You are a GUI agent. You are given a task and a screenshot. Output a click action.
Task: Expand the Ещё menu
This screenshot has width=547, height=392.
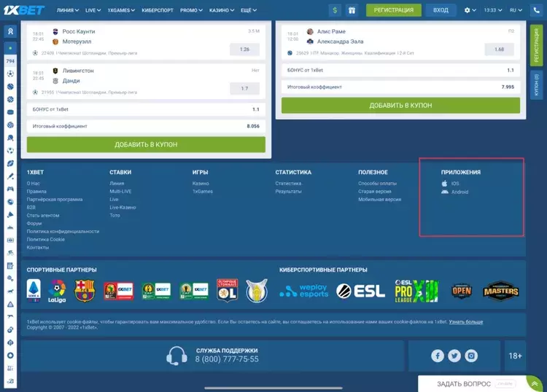point(249,10)
